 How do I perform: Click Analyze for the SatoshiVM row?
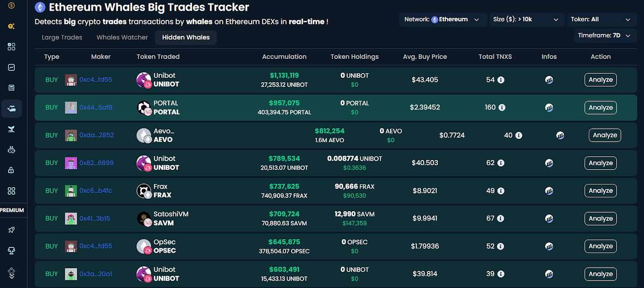600,219
